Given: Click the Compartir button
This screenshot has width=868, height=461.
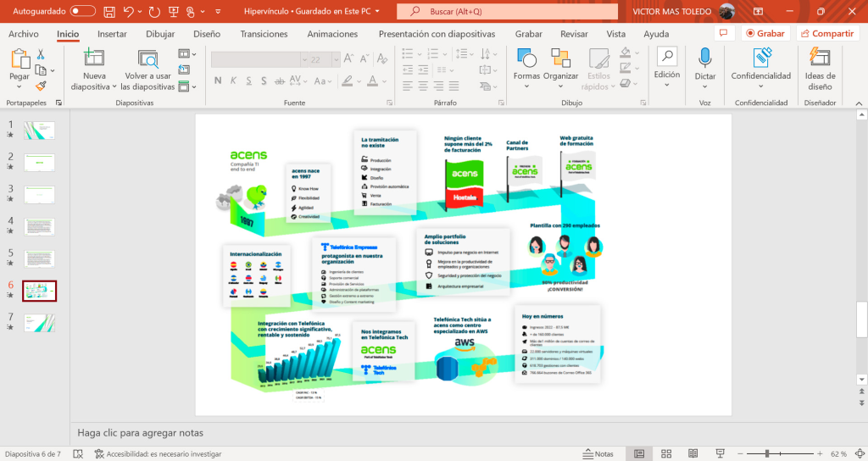Looking at the screenshot, I should click(826, 34).
